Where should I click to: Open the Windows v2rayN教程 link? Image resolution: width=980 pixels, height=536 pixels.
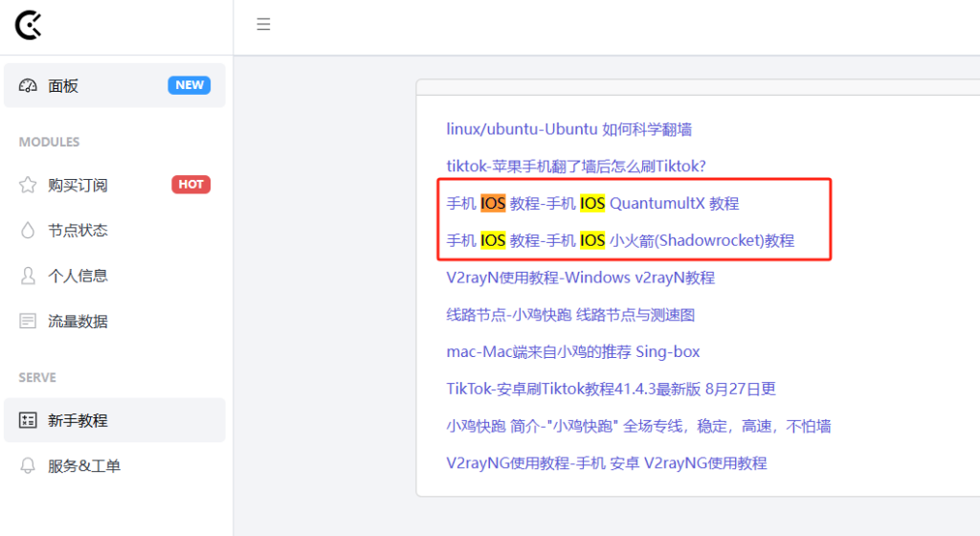(x=580, y=278)
